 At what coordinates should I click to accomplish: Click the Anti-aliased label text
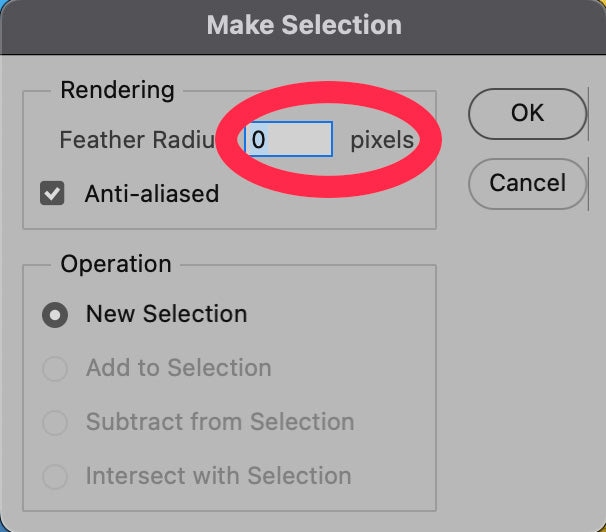(151, 193)
